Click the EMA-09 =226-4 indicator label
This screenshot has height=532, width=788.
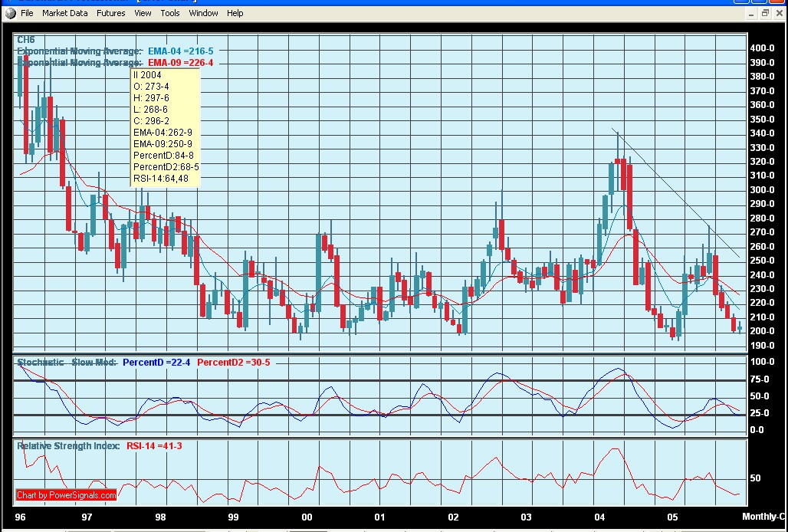tap(181, 63)
